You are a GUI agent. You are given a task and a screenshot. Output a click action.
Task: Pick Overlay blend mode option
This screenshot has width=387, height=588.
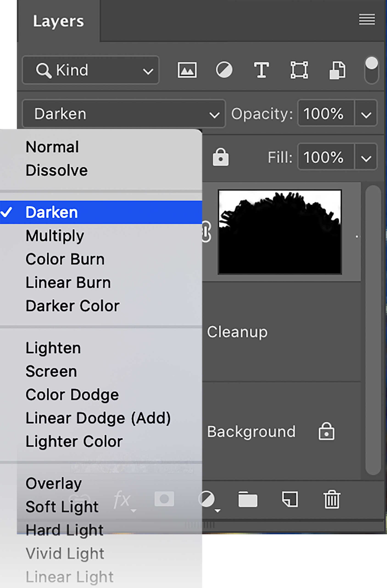53,483
